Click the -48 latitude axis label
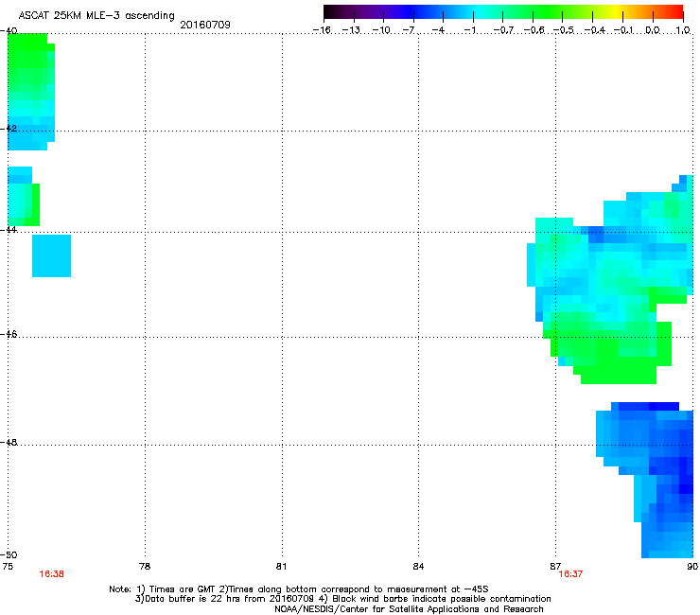 pos(9,442)
